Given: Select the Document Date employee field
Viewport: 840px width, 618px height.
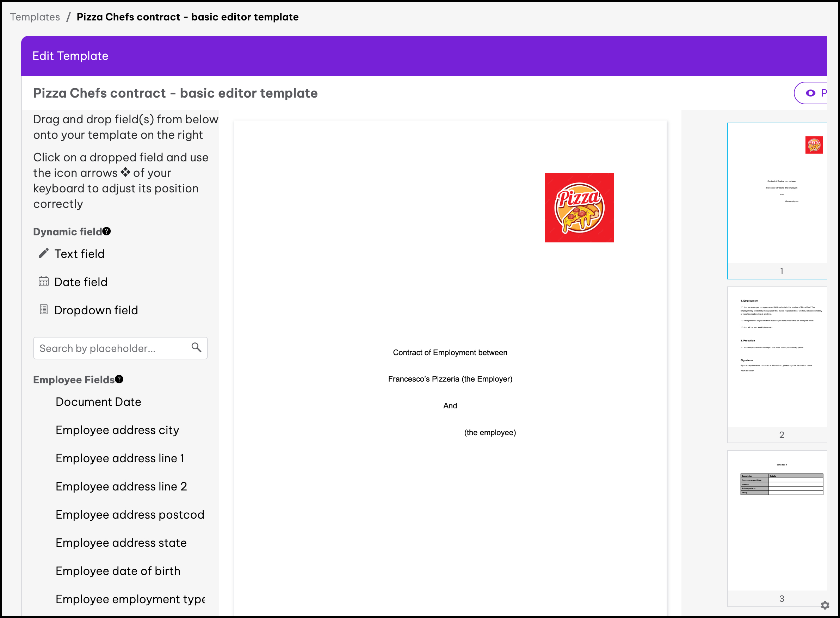Looking at the screenshot, I should click(x=98, y=402).
